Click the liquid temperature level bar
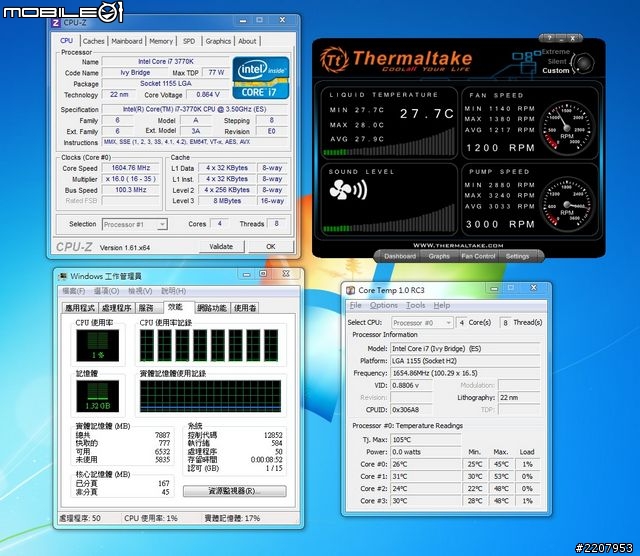This screenshot has width=640, height=556. [x=389, y=142]
